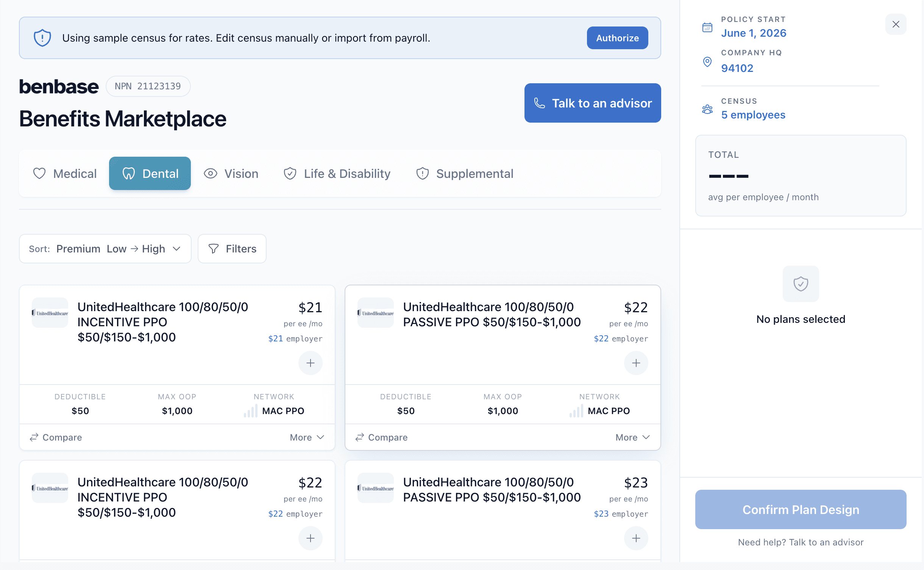This screenshot has width=924, height=570.
Task: Click the $21 employer cost text
Action: coord(295,338)
